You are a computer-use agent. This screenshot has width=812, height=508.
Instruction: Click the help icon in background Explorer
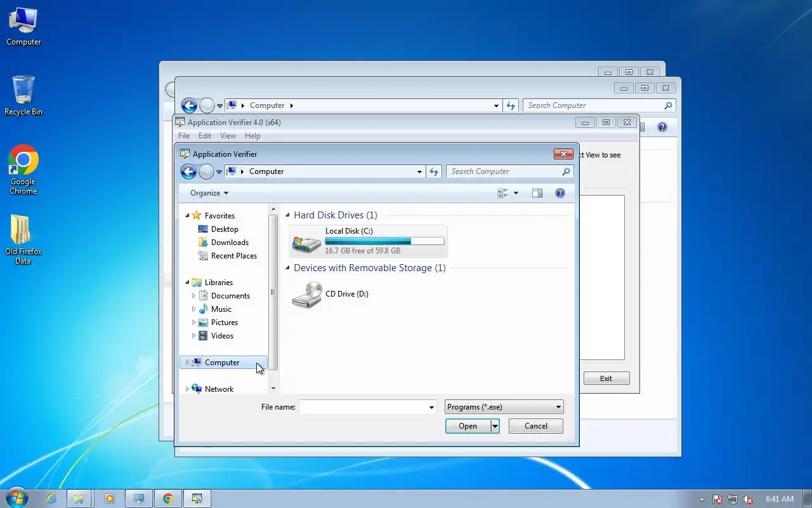point(662,127)
